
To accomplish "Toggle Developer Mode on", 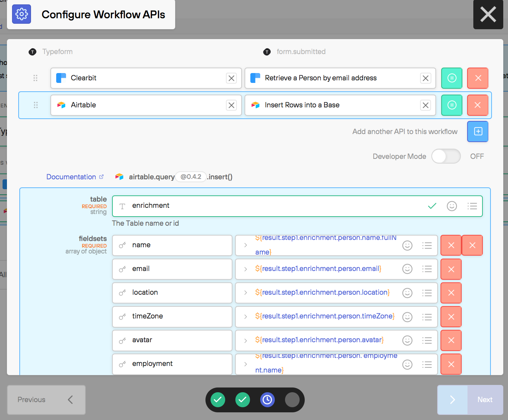I will click(446, 156).
